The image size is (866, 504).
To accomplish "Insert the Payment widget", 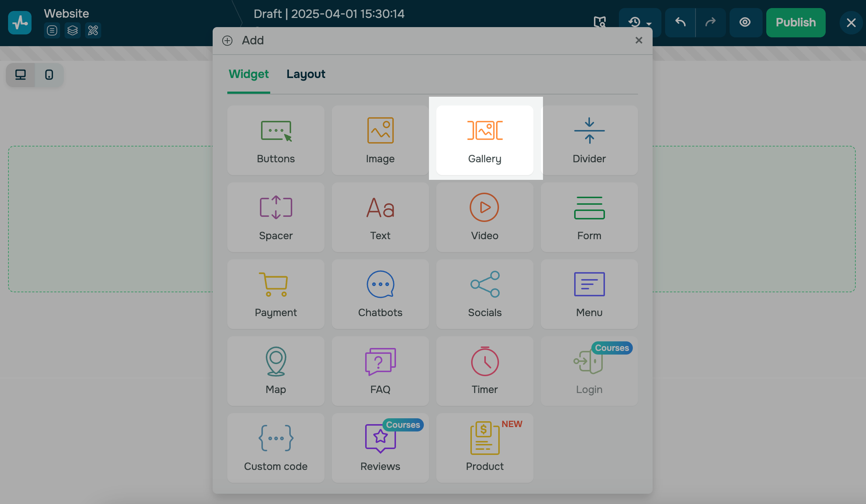I will 276,294.
